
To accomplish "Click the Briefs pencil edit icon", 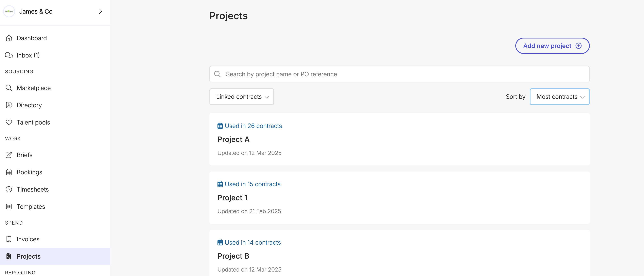I will coord(9,155).
